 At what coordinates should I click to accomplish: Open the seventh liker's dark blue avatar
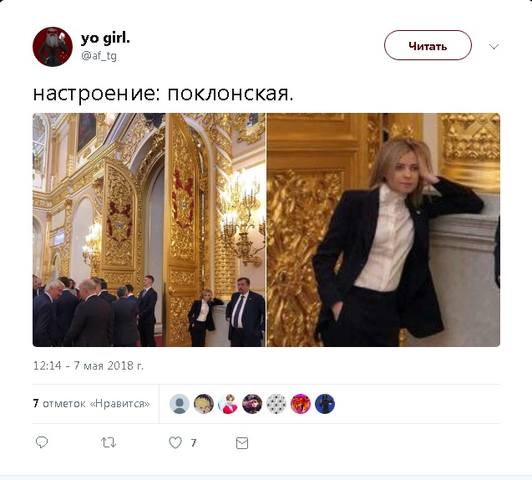click(x=325, y=404)
